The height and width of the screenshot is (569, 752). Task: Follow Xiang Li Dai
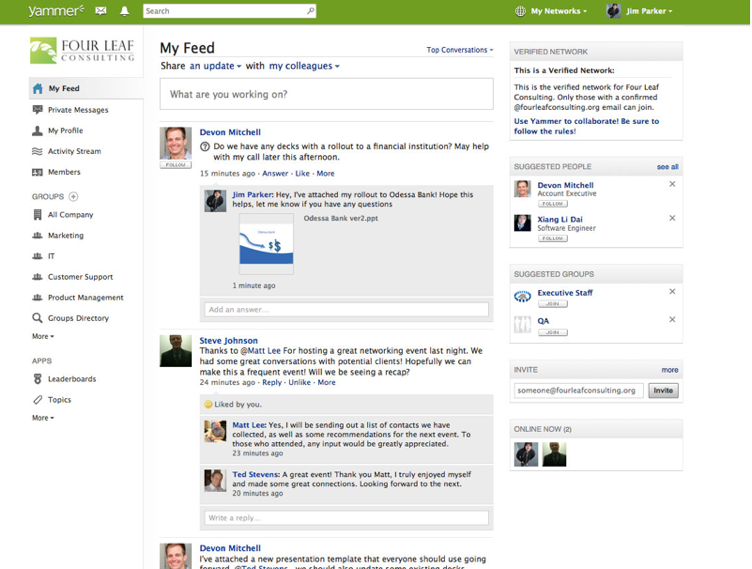tap(552, 238)
